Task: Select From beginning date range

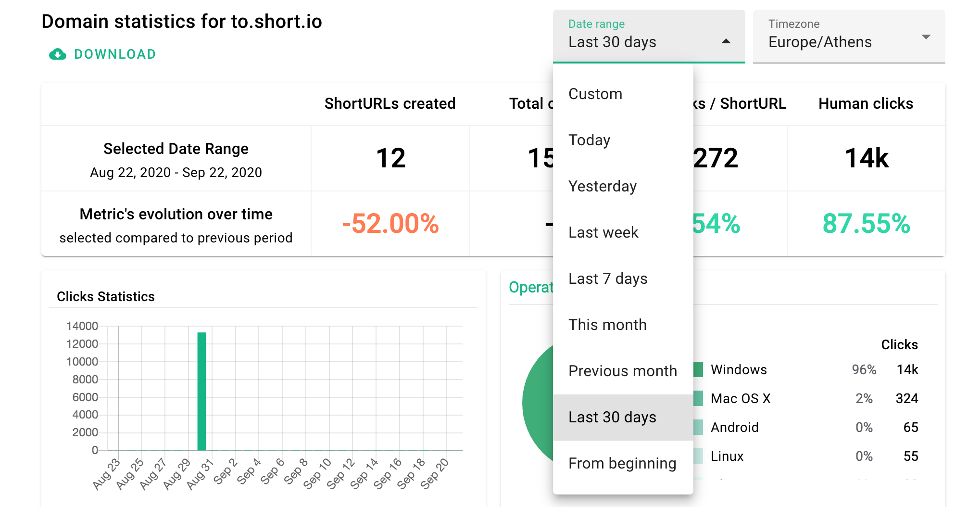Action: click(x=622, y=463)
